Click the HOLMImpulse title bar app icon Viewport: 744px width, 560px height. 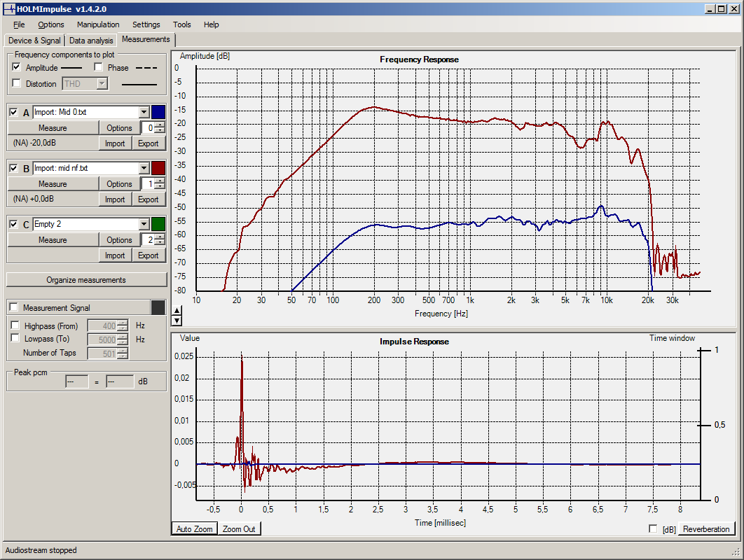(x=9, y=8)
